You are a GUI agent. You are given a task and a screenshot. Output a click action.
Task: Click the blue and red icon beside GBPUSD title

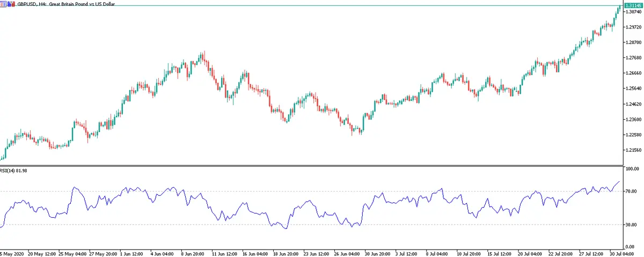point(11,4)
